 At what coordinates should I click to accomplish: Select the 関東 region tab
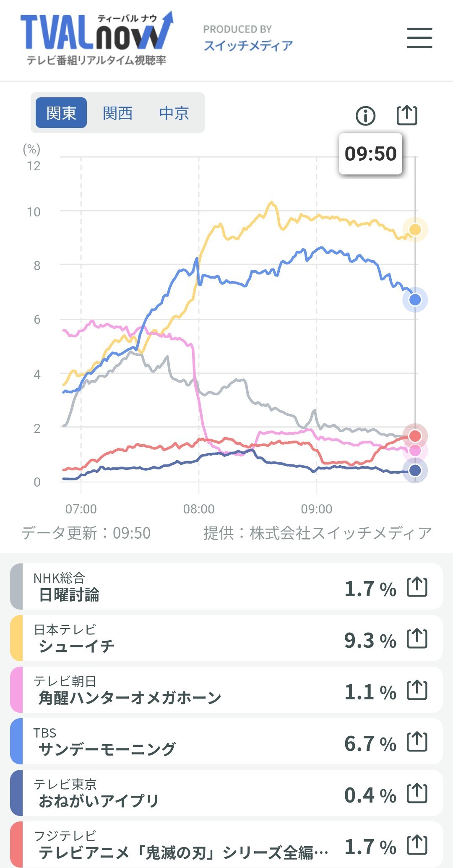[x=61, y=113]
